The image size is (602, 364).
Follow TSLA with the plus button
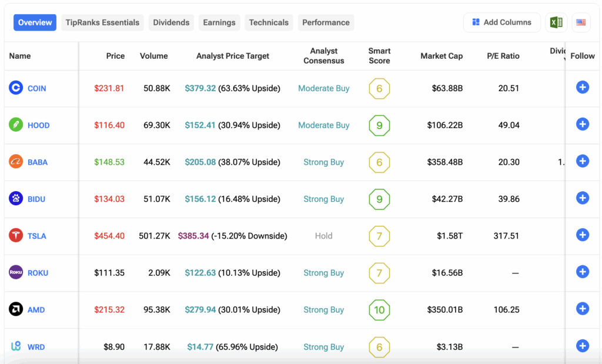click(x=582, y=235)
